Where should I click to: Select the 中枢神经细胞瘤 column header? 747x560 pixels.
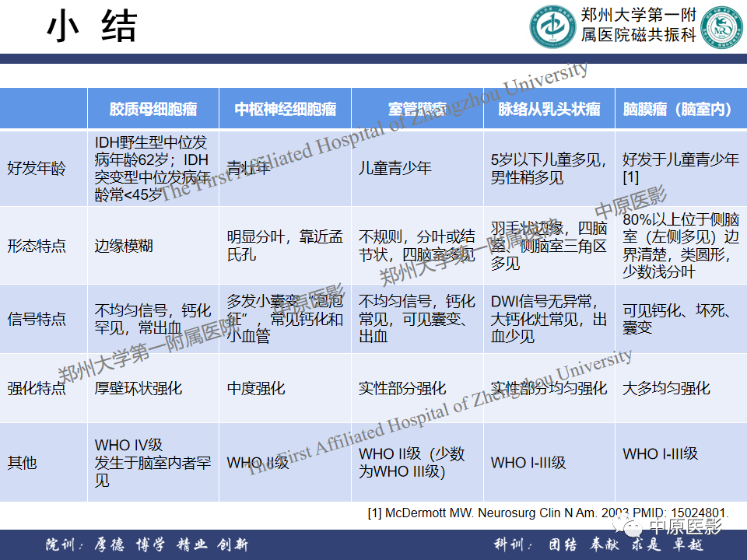tap(285, 109)
